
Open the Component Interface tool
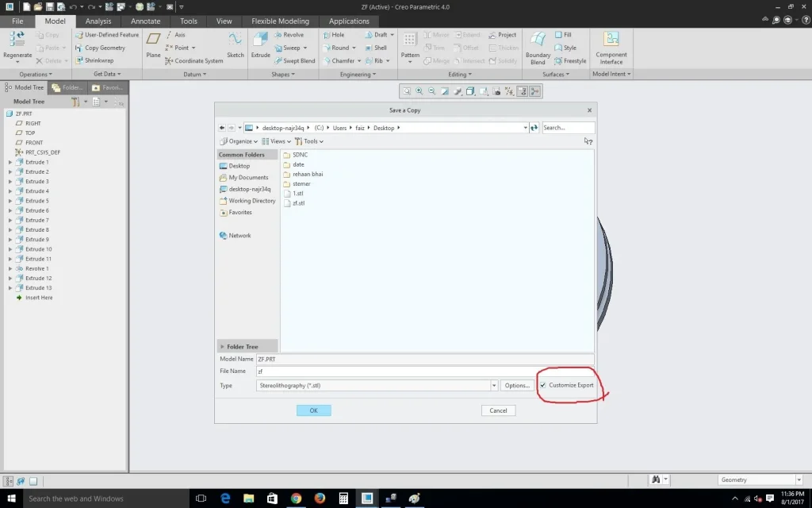coord(611,48)
